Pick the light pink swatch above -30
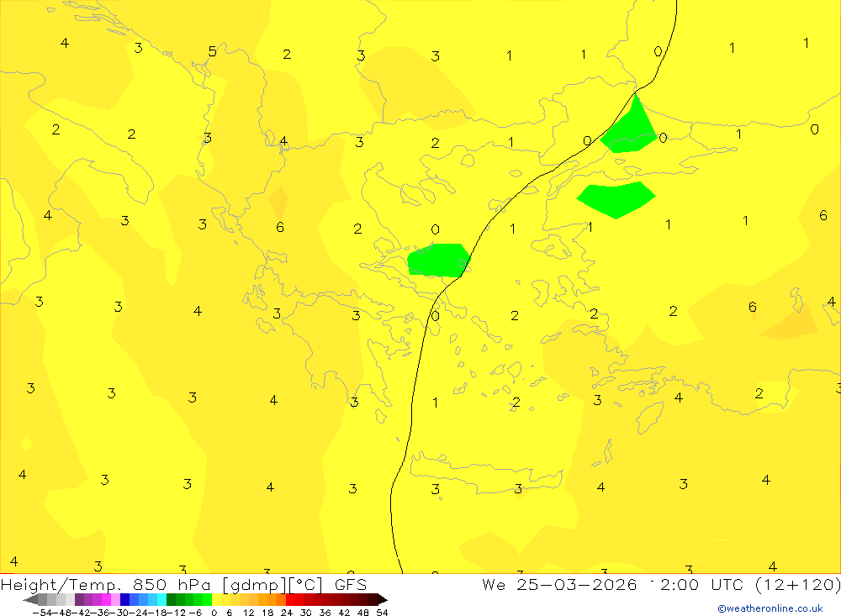This screenshot has width=841, height=616. pos(115,600)
